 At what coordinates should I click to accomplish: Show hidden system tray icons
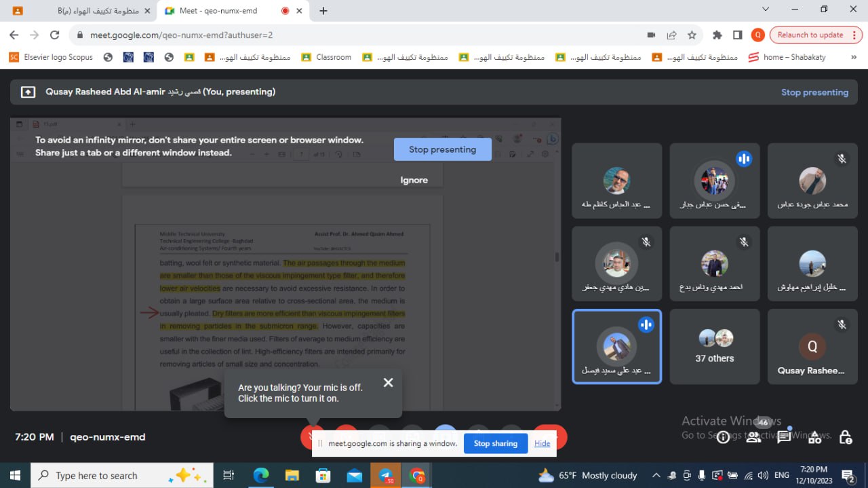pos(656,475)
